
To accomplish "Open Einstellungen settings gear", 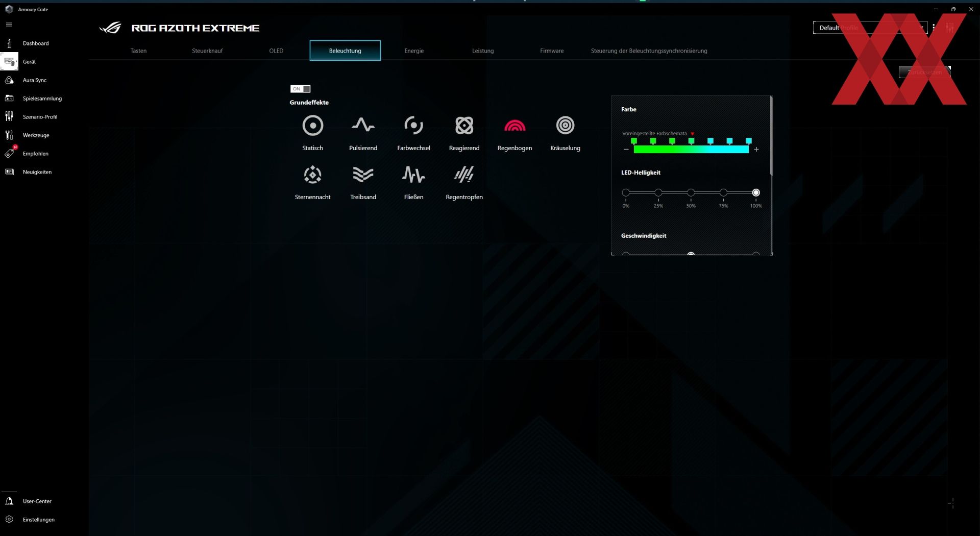I will (9, 520).
